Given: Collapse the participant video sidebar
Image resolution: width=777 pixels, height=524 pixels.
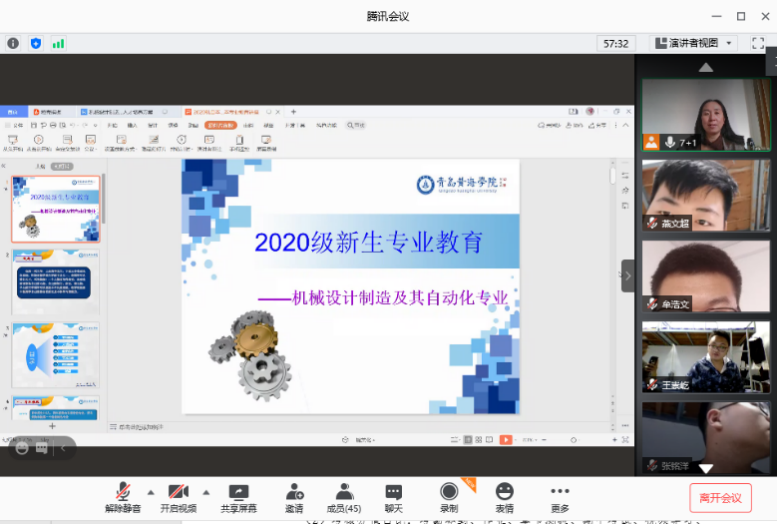Looking at the screenshot, I should [628, 275].
